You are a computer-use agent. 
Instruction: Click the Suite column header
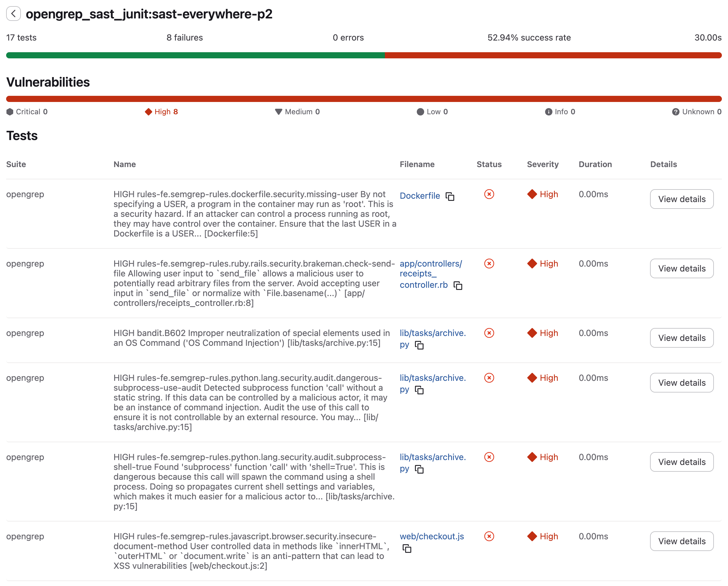[x=16, y=164]
